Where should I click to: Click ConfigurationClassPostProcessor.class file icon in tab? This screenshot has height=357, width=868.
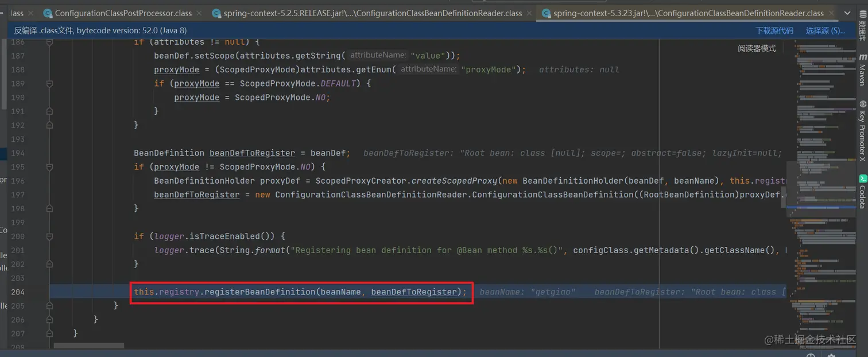46,13
